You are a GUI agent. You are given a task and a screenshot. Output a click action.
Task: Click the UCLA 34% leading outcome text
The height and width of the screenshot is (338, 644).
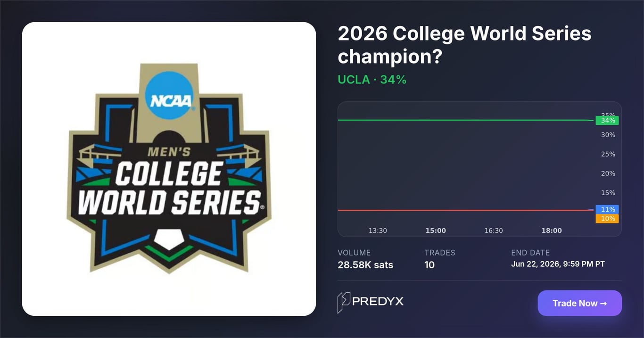[x=372, y=80]
